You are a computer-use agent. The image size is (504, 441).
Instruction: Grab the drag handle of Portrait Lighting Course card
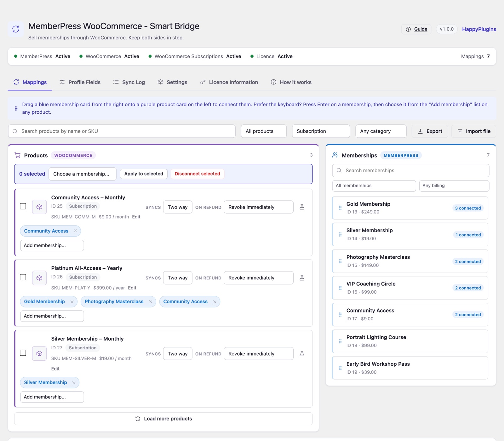340,341
